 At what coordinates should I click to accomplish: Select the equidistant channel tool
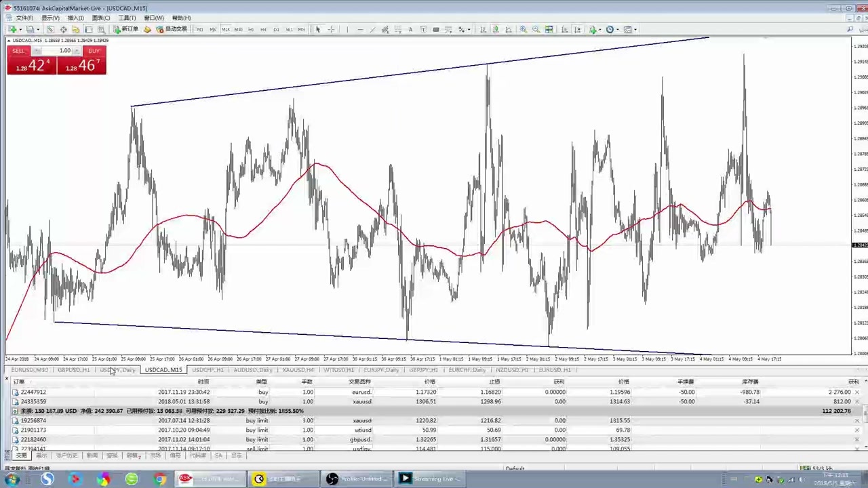[384, 29]
